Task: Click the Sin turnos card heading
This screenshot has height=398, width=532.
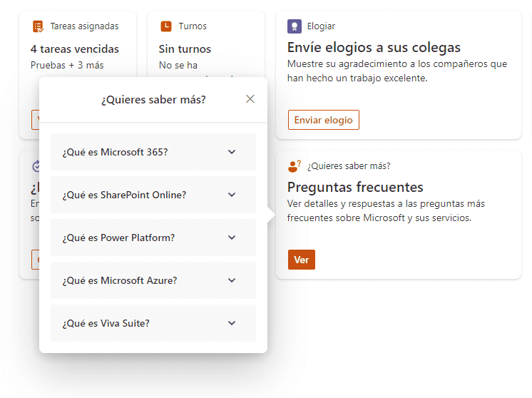Action: click(185, 49)
